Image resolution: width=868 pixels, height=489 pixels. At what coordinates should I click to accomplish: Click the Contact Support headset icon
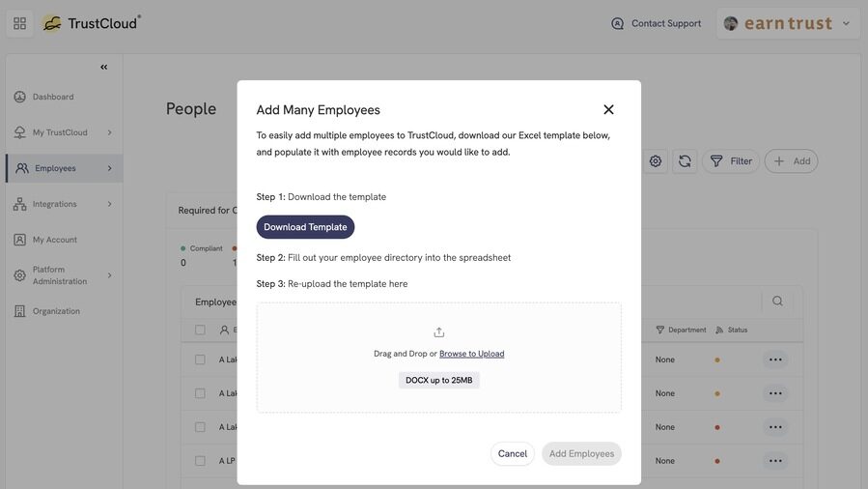(617, 23)
